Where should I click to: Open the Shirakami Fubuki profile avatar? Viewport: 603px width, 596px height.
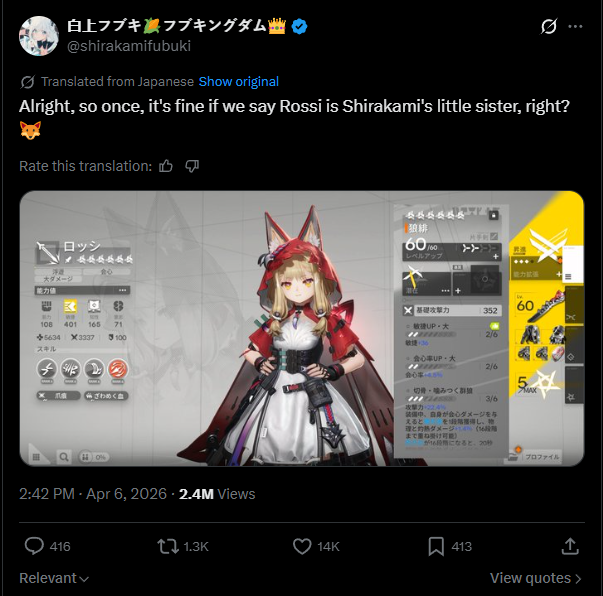[39, 36]
